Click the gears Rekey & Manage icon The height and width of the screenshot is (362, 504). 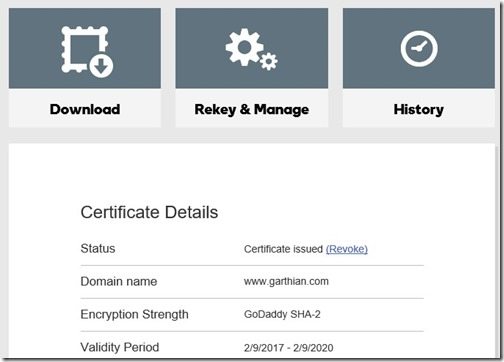(x=251, y=49)
